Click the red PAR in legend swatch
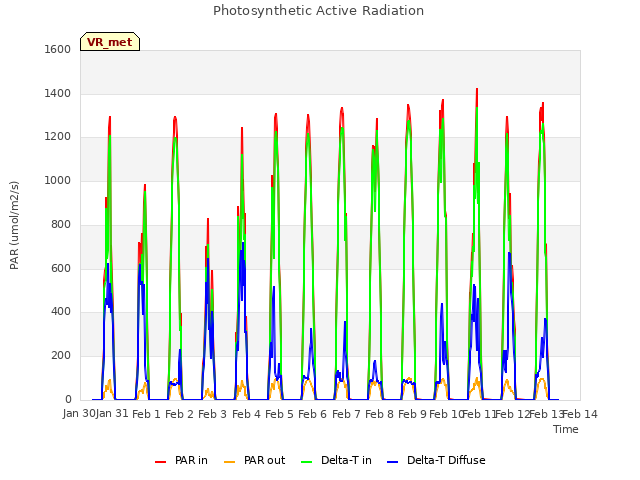 pos(160,462)
